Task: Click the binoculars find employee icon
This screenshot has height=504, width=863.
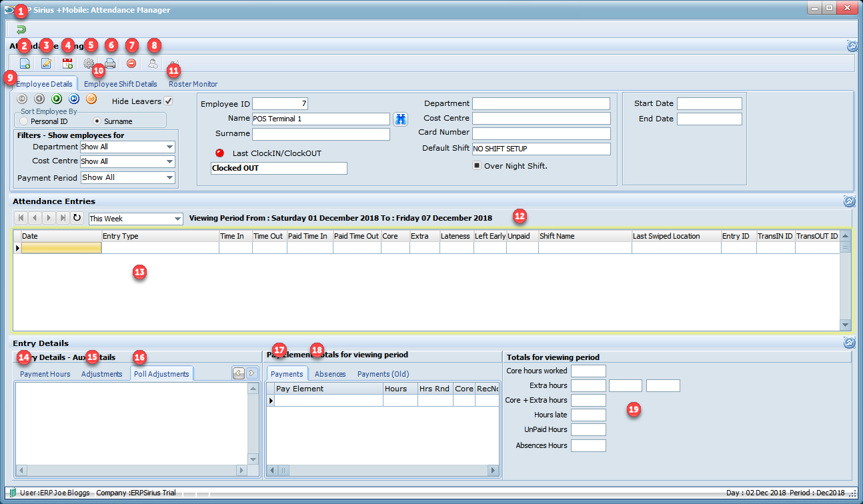Action: (400, 119)
